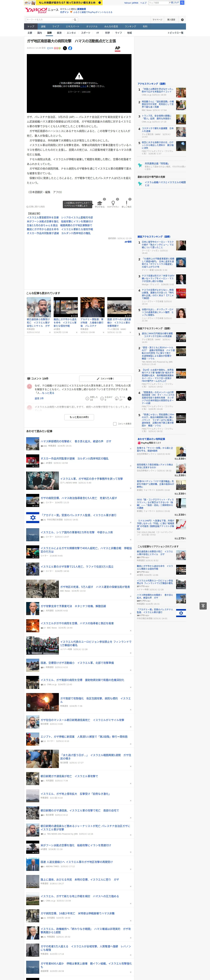Open the 暮らしが search type dropdown
The image size is (210, 980).
(174, 3)
